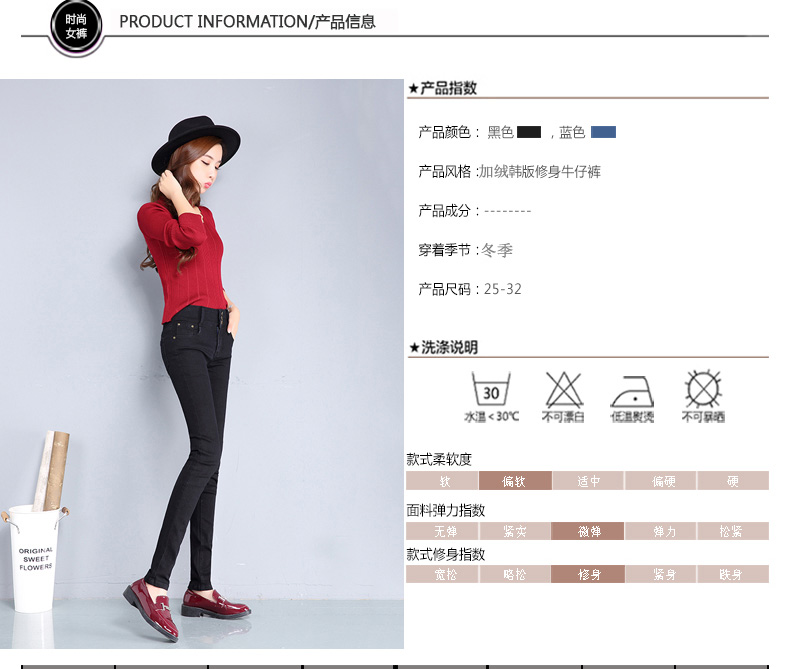
Task: Click the model product photo
Action: [202, 364]
